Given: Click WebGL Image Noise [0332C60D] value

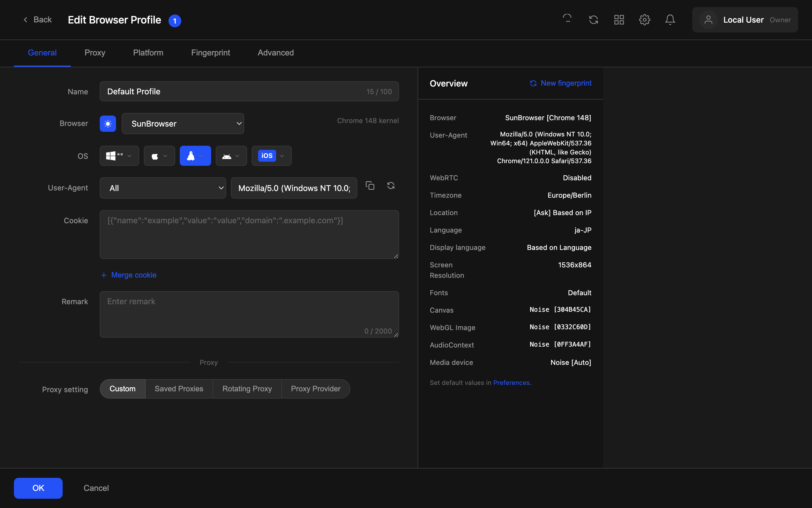Looking at the screenshot, I should (560, 327).
